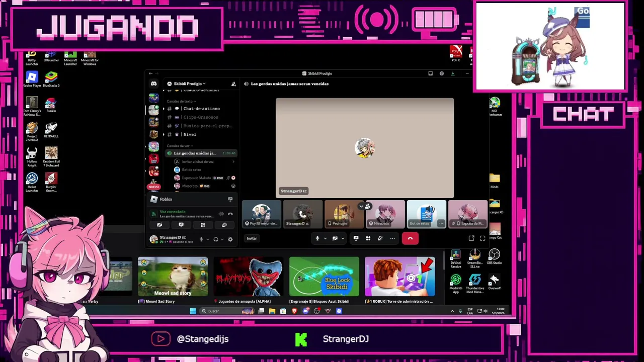Click Roblox activity stream icon in panel
This screenshot has width=644, height=362.
230,199
